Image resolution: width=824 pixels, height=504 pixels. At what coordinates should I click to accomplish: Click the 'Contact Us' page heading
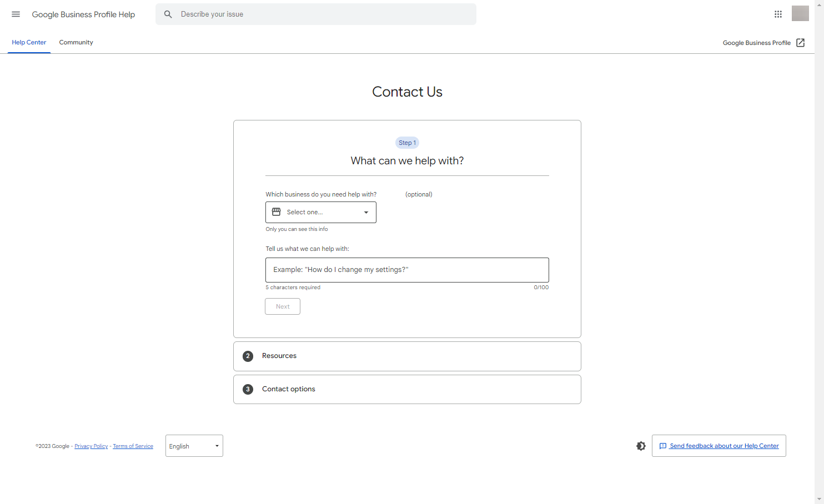coord(407,92)
